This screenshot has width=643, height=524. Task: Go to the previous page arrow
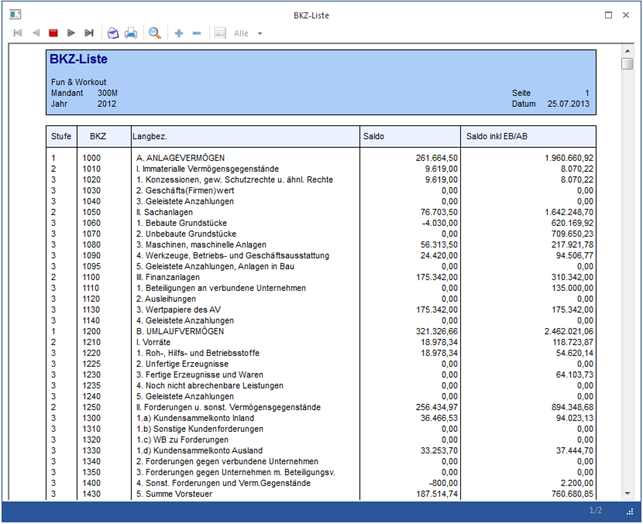(36, 33)
